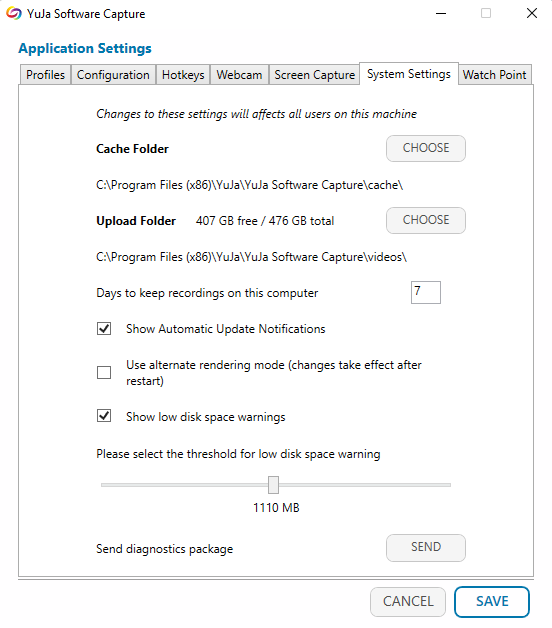Uncheck Show low disk space warnings
552x628 pixels.
[104, 416]
